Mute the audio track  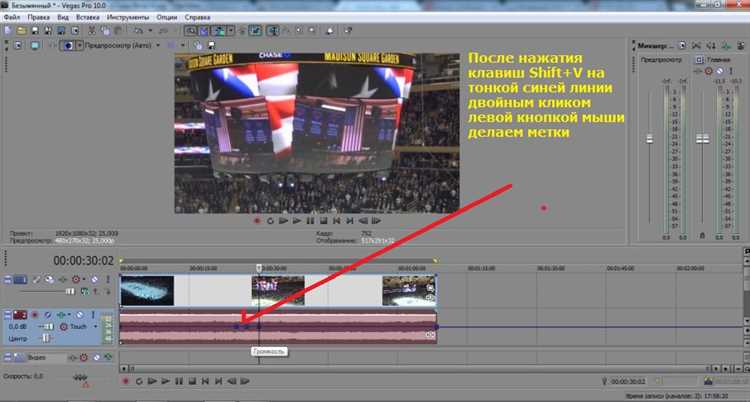coord(79,315)
